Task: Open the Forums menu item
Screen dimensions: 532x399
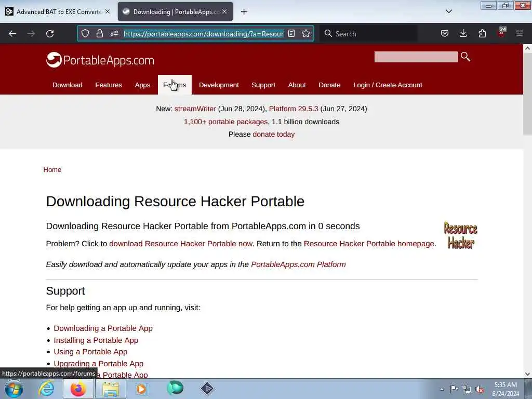Action: click(175, 85)
